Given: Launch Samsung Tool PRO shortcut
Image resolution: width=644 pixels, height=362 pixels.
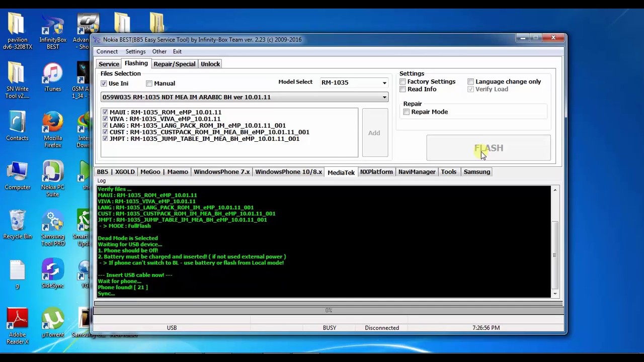Looking at the screenshot, I should [53, 228].
